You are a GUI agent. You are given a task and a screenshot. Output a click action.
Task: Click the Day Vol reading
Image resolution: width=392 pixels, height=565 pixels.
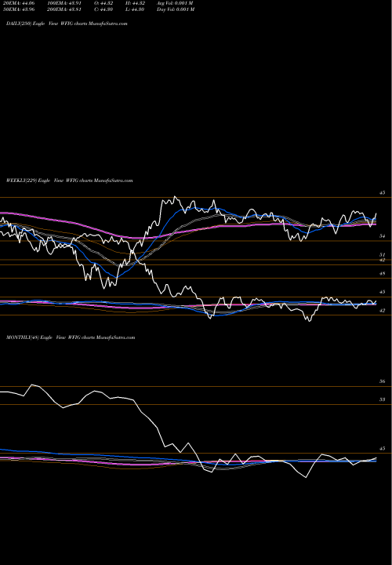(x=176, y=9)
